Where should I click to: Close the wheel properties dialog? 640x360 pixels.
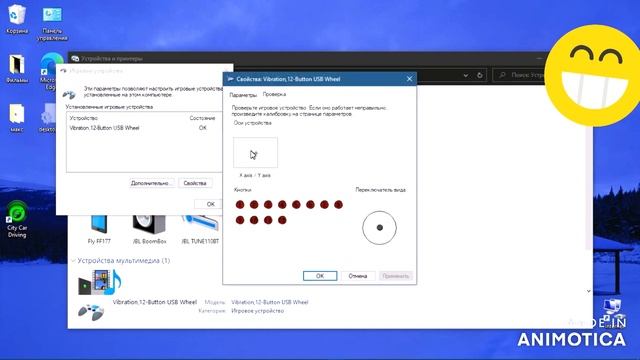click(409, 79)
